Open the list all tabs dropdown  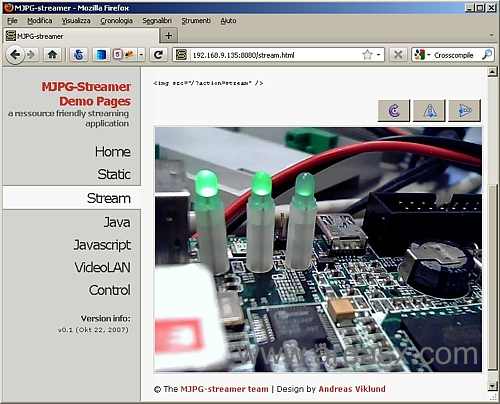pos(491,35)
